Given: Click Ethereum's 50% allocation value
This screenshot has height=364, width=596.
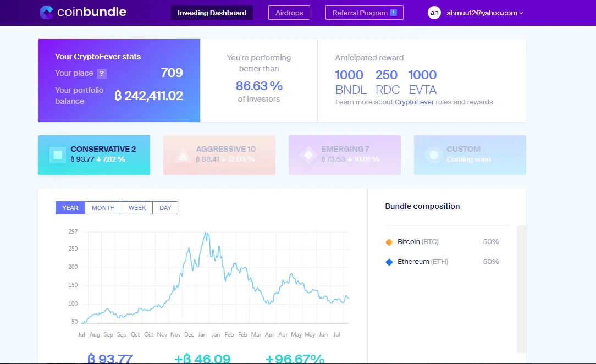Looking at the screenshot, I should 491,262.
